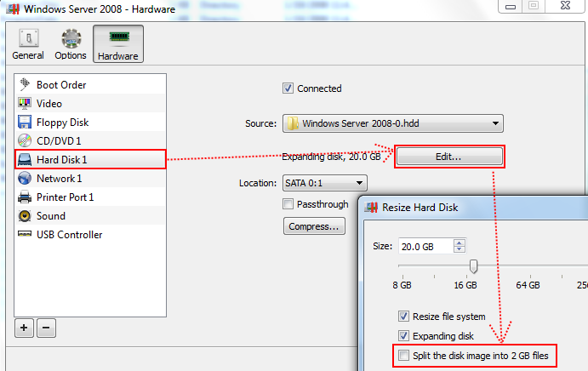Image resolution: width=588 pixels, height=371 pixels.
Task: Click the CD/DVD 1 disc icon
Action: coord(25,140)
